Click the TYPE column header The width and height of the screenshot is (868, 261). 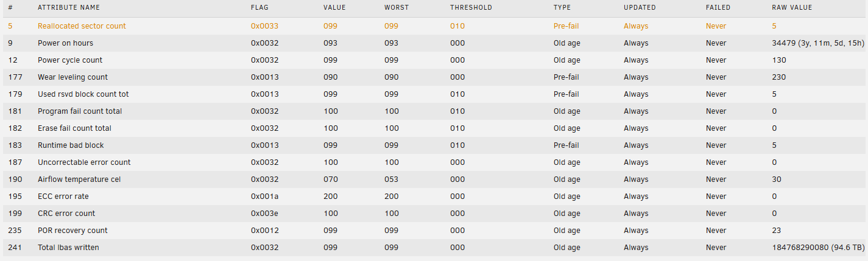(x=562, y=7)
